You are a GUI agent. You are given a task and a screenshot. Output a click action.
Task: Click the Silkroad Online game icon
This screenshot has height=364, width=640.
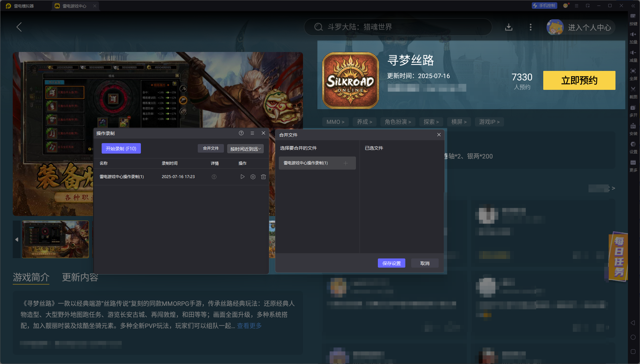pyautogui.click(x=350, y=80)
